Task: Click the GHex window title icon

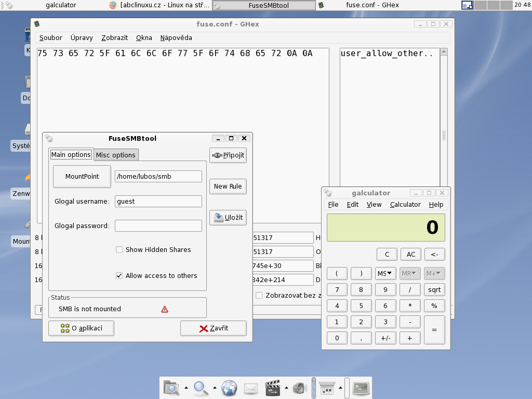Action: pyautogui.click(x=37, y=24)
